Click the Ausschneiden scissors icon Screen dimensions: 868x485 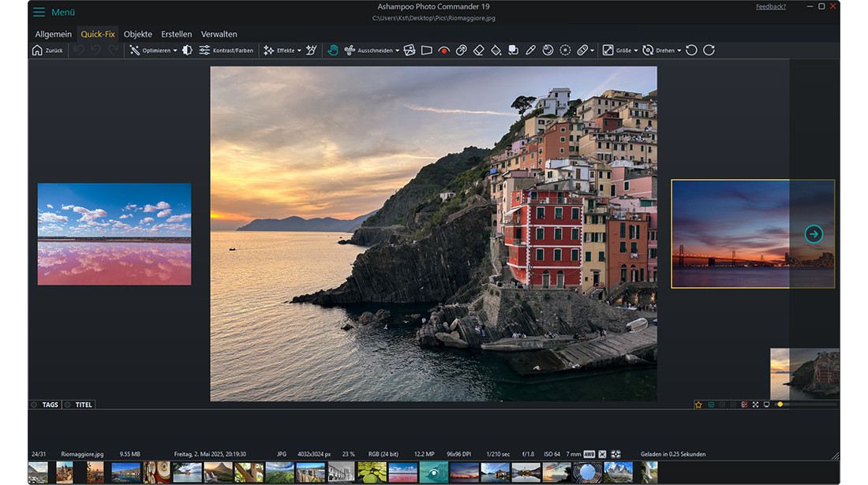(350, 50)
